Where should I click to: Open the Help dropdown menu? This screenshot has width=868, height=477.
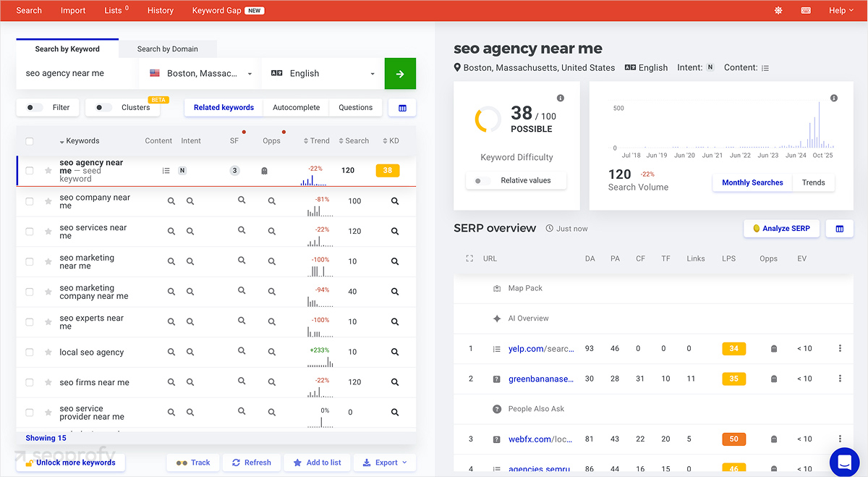coord(841,10)
